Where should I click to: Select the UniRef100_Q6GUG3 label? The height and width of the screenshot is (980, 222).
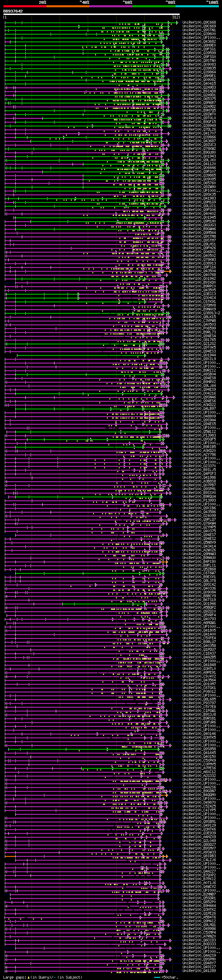[199, 225]
